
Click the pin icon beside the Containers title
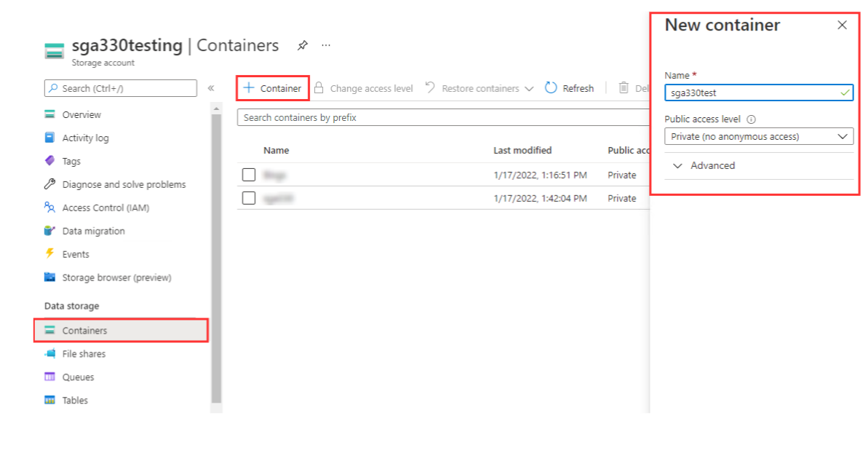(303, 46)
